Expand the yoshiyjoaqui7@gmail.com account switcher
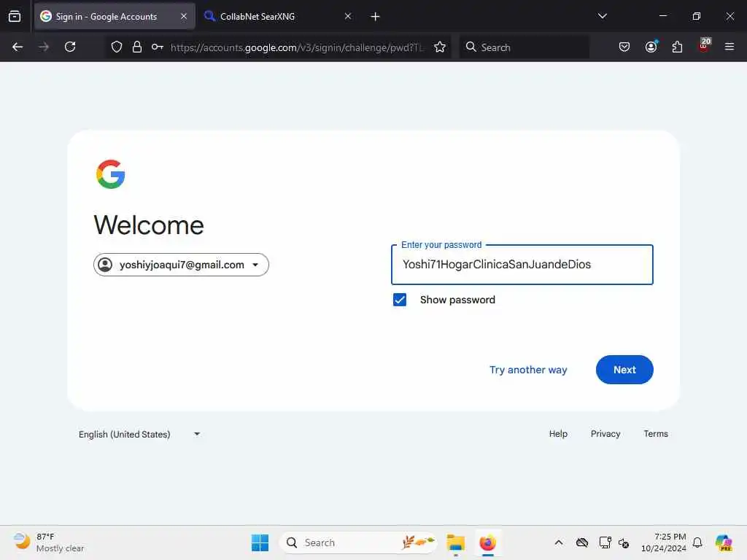Viewport: 747px width, 560px height. click(x=181, y=265)
